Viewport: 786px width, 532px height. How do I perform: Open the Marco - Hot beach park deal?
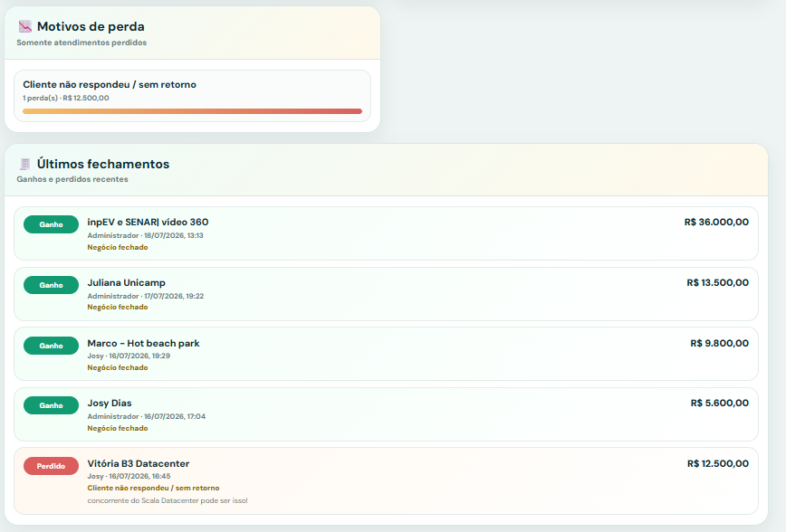[x=143, y=343]
